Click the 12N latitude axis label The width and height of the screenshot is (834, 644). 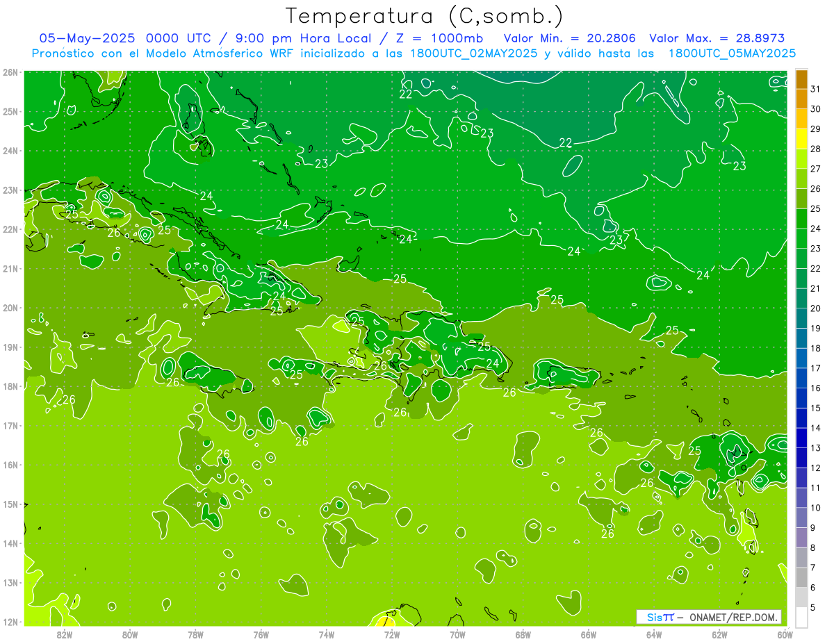(11, 622)
